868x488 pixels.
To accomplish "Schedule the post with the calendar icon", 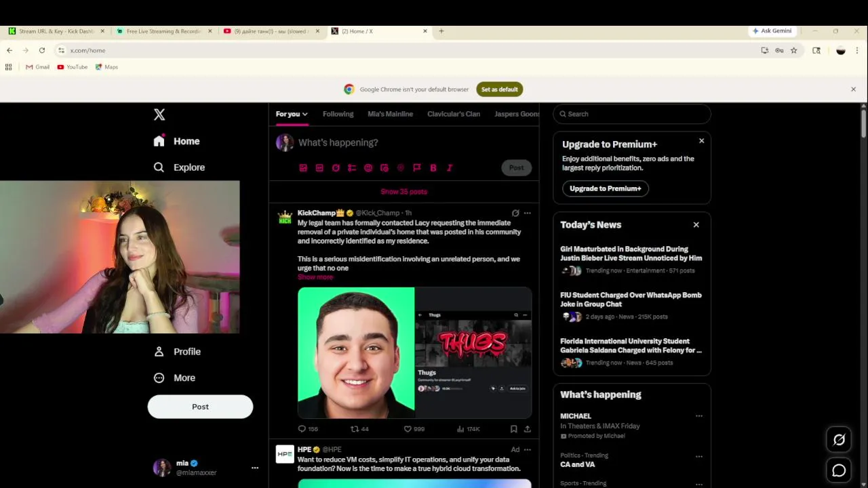I will [x=384, y=167].
